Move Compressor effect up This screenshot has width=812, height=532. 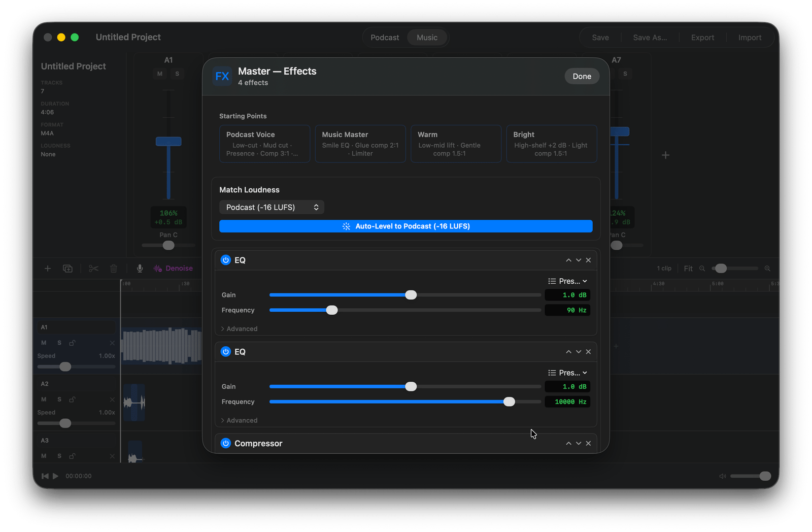coord(568,443)
